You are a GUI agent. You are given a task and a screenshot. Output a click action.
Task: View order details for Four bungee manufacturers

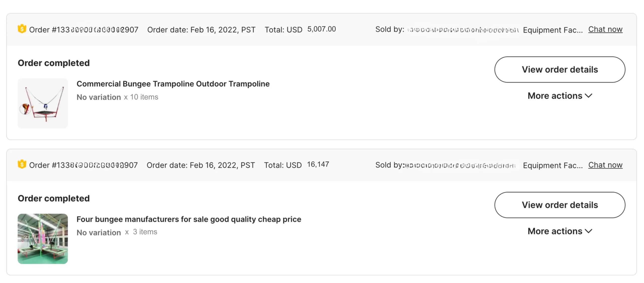click(559, 205)
